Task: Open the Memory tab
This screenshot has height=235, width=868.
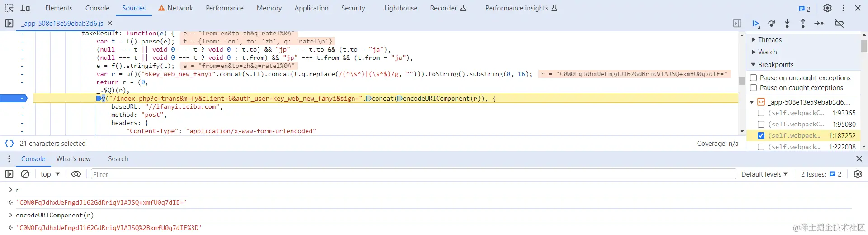Action: 269,8
